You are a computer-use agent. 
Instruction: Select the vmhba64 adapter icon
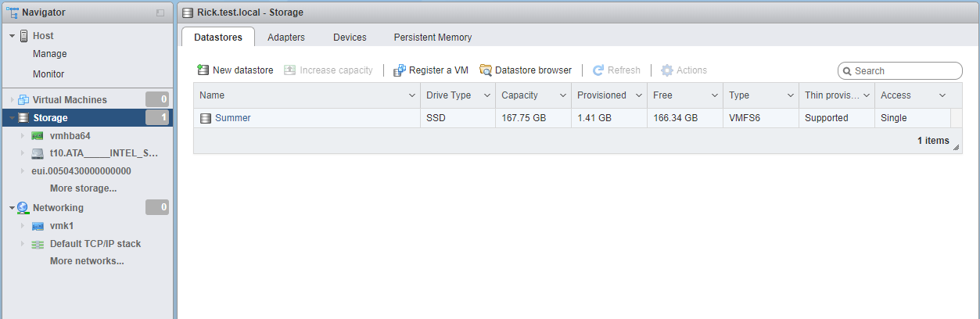click(x=38, y=136)
